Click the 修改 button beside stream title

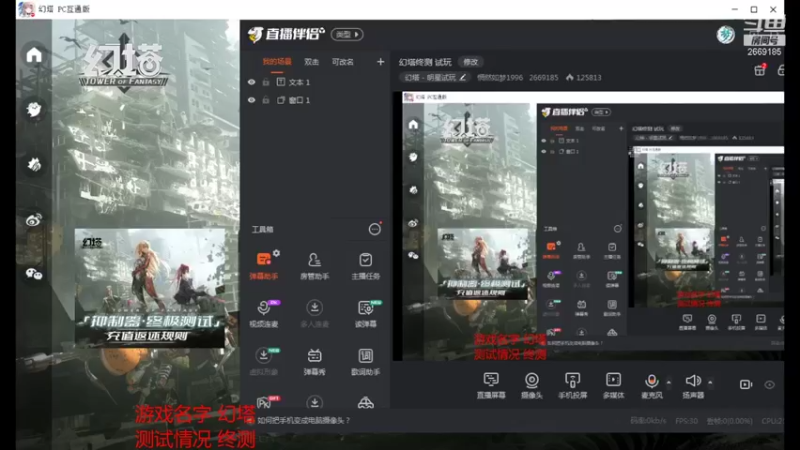[x=470, y=62]
